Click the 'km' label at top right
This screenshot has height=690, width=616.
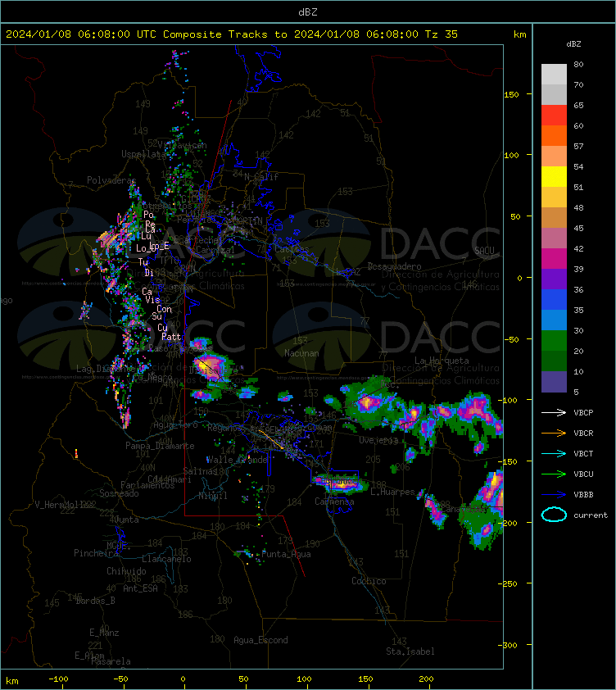(519, 34)
